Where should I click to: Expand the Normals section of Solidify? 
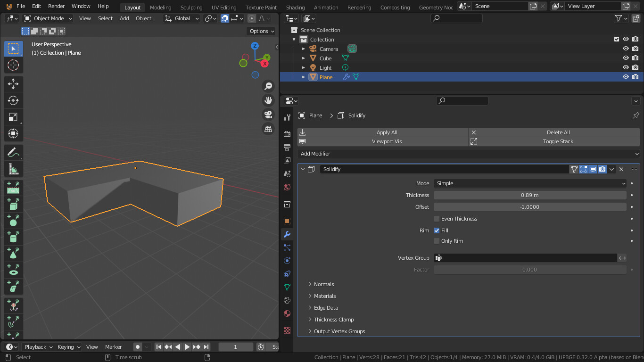pyautogui.click(x=323, y=284)
